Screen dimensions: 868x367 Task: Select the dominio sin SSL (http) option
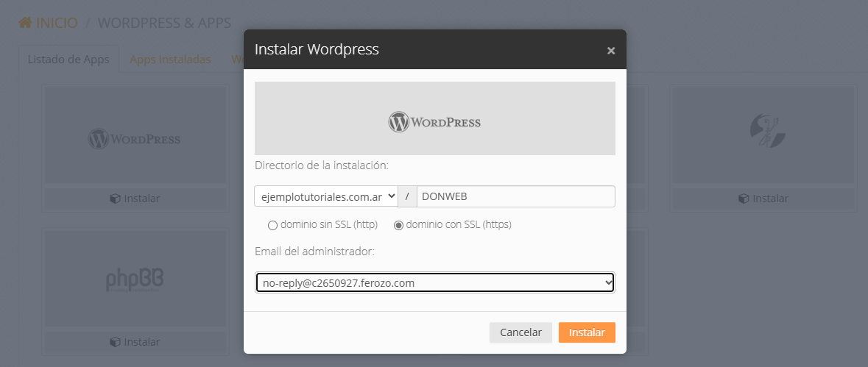pos(272,225)
